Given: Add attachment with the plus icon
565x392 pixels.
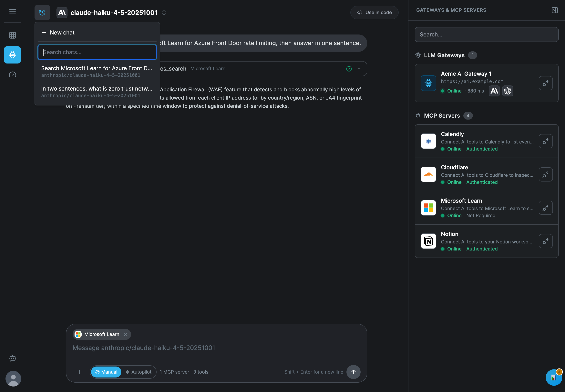Looking at the screenshot, I should [x=79, y=372].
